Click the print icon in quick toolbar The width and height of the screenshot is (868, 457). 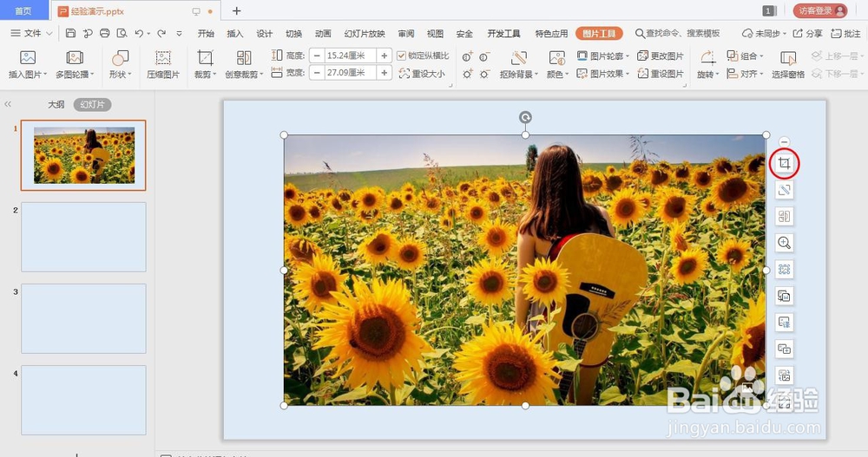(x=105, y=33)
